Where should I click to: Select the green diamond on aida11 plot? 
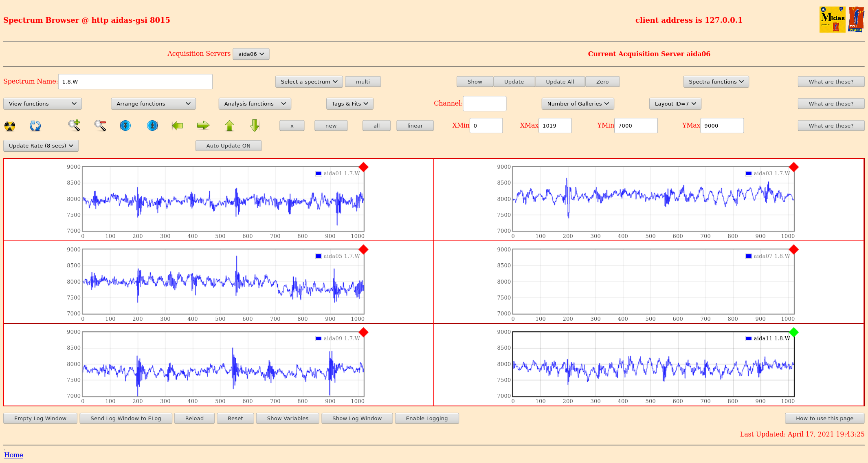click(793, 332)
